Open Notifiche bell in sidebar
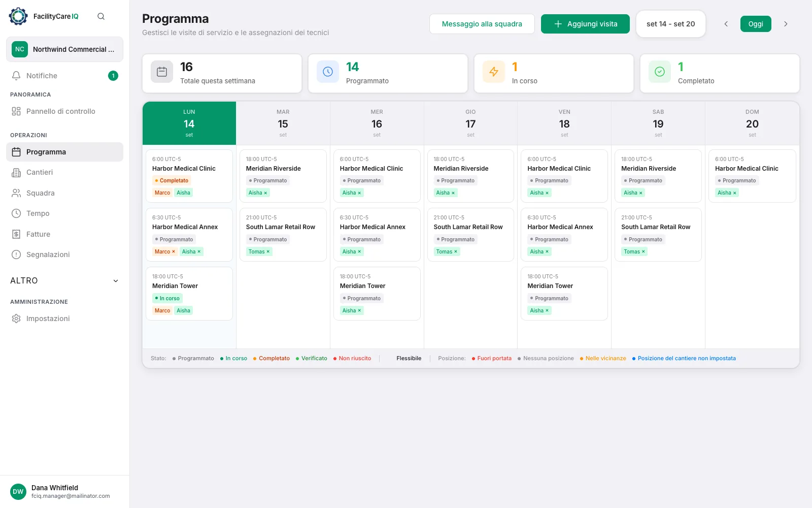 (16, 76)
